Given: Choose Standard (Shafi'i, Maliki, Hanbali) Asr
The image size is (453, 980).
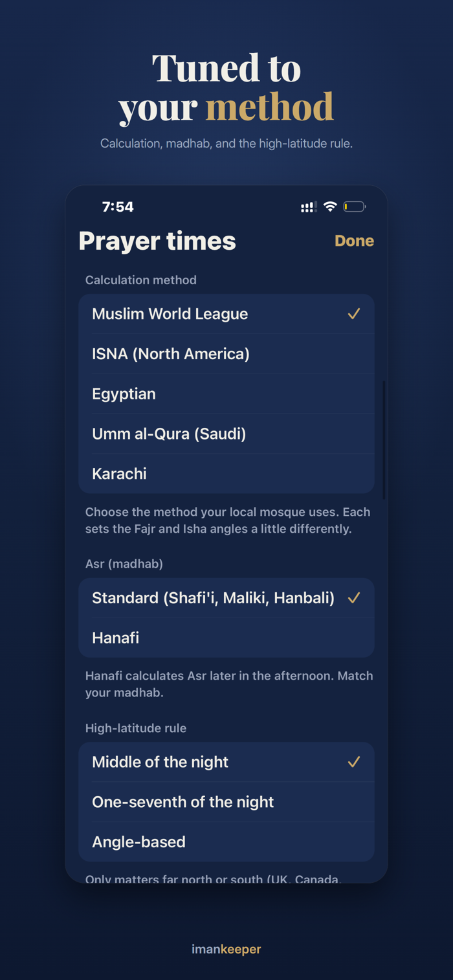Looking at the screenshot, I should pos(226,598).
